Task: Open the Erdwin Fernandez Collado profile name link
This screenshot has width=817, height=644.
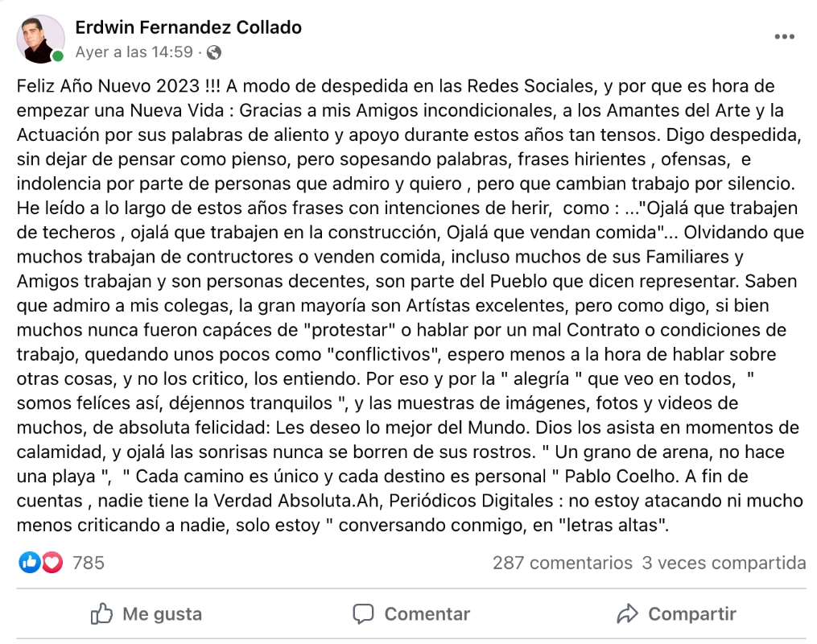Action: pos(188,27)
